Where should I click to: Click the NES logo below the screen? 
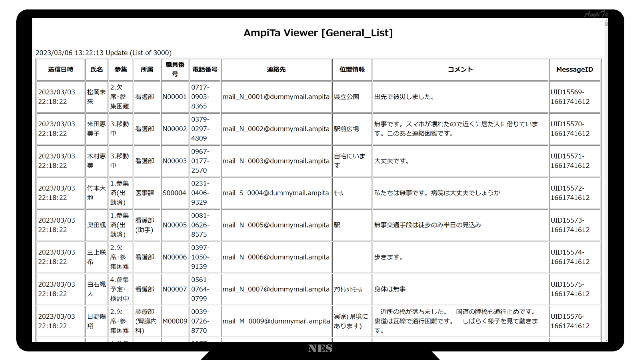click(x=320, y=348)
